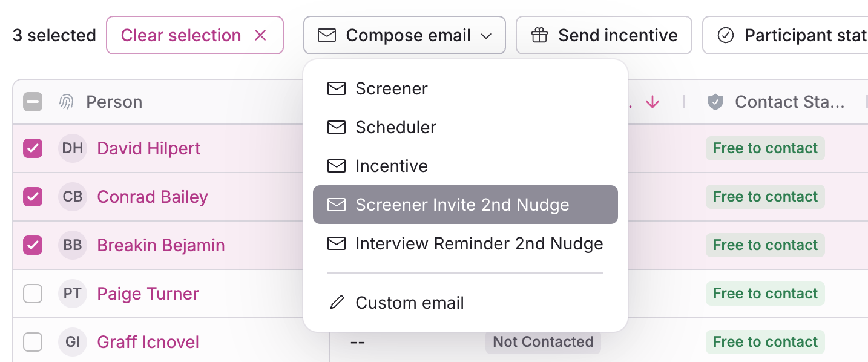Click the PT avatar for Paige Turner
Viewport: 868px width, 362px height.
pos(73,294)
